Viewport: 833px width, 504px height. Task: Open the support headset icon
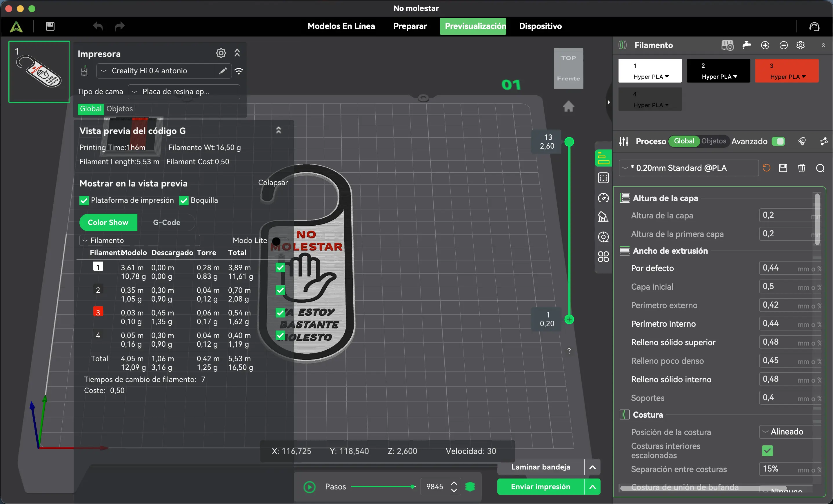814,26
